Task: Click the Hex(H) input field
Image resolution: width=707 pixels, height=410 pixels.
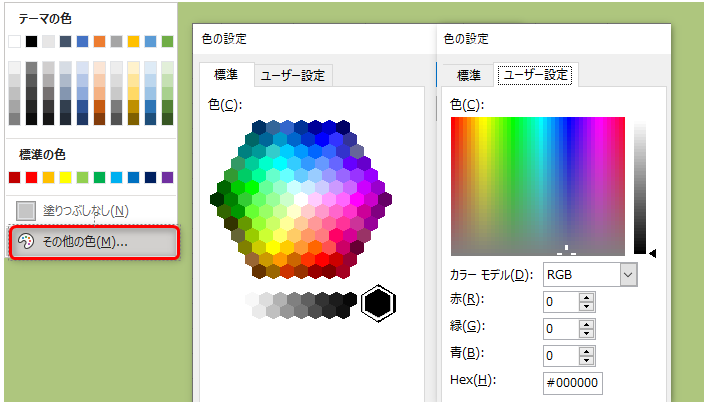Action: coord(573,381)
